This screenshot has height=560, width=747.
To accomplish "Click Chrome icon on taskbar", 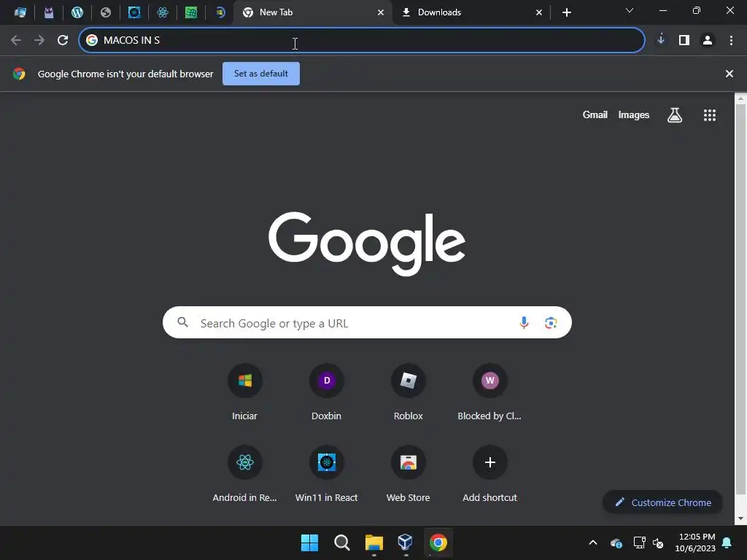I will 438,542.
